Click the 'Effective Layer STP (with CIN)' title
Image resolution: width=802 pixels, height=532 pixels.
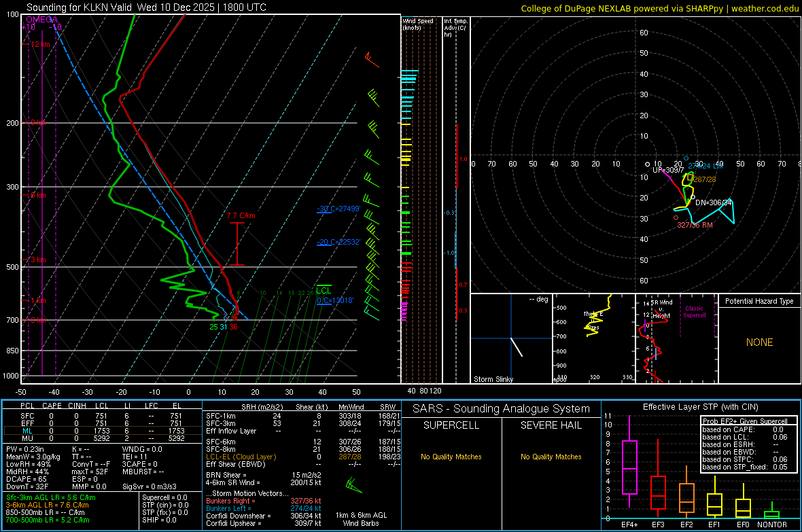[x=700, y=407]
